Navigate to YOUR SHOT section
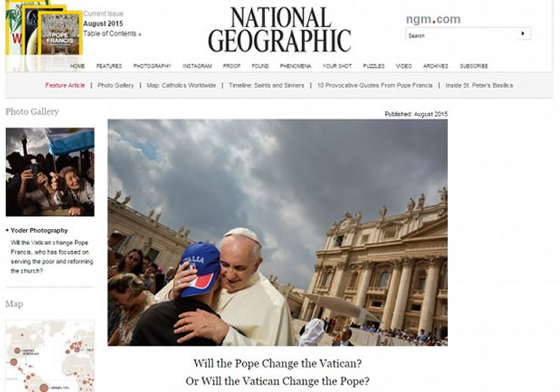The image size is (560, 392). 337,66
